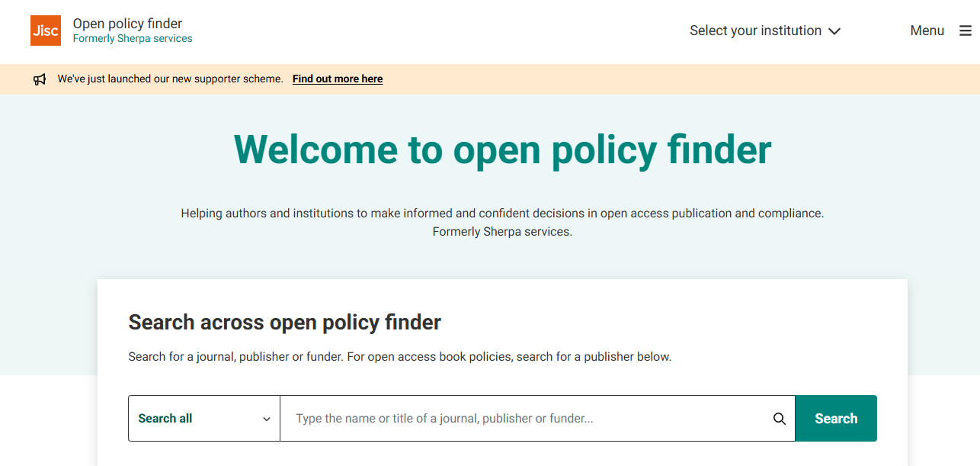The width and height of the screenshot is (980, 466).
Task: Click the magnifier icon in search field
Action: point(779,418)
